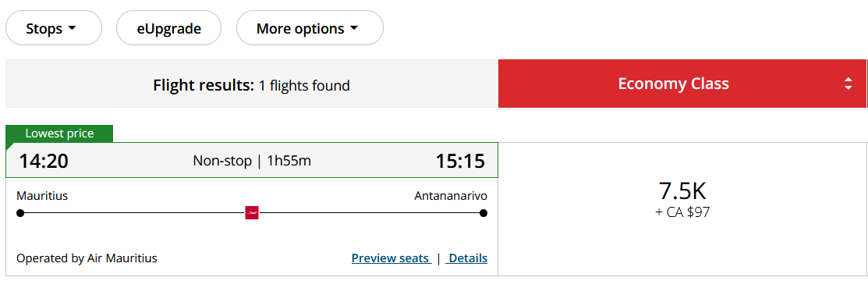This screenshot has width=868, height=281.
Task: Open the Preview seats link
Action: click(391, 258)
